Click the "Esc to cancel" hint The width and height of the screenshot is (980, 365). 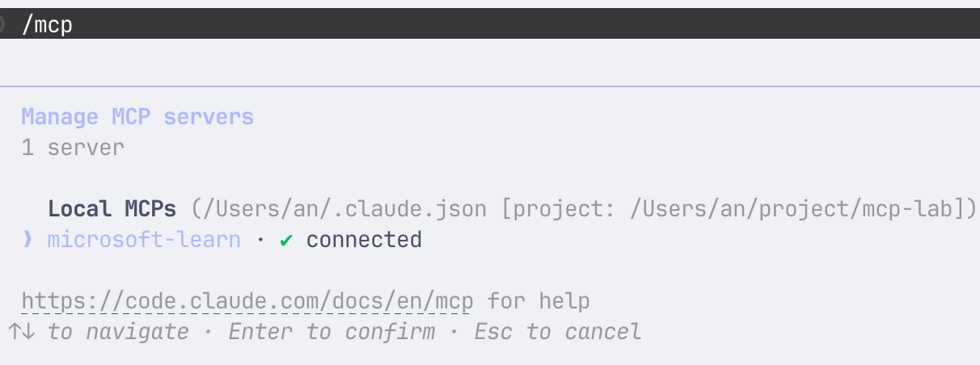pos(558,332)
